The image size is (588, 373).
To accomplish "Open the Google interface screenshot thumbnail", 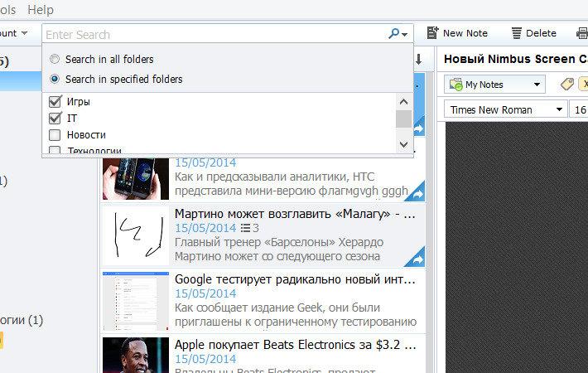I will click(136, 302).
